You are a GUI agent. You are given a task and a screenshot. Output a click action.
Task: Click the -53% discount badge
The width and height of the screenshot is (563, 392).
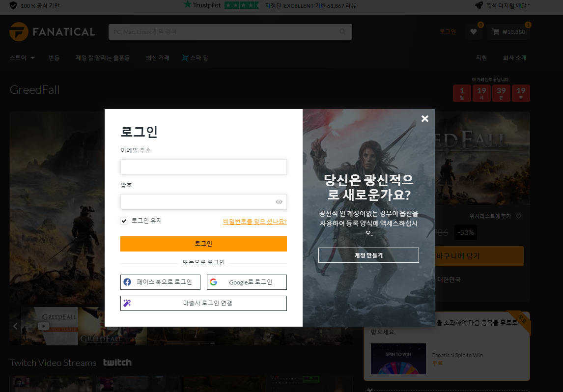click(466, 233)
